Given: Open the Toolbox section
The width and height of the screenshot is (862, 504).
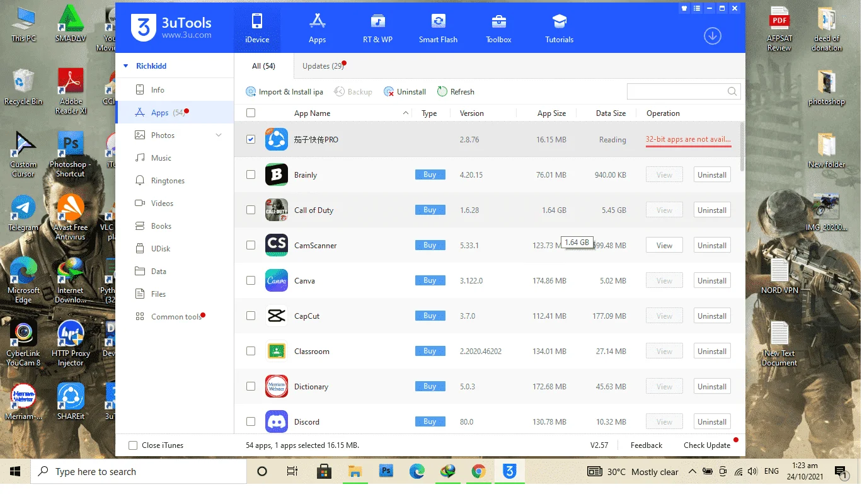Looking at the screenshot, I should tap(498, 28).
